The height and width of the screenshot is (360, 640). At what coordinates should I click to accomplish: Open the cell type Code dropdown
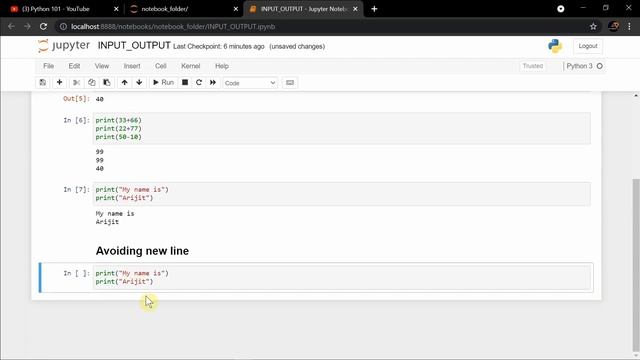[250, 83]
